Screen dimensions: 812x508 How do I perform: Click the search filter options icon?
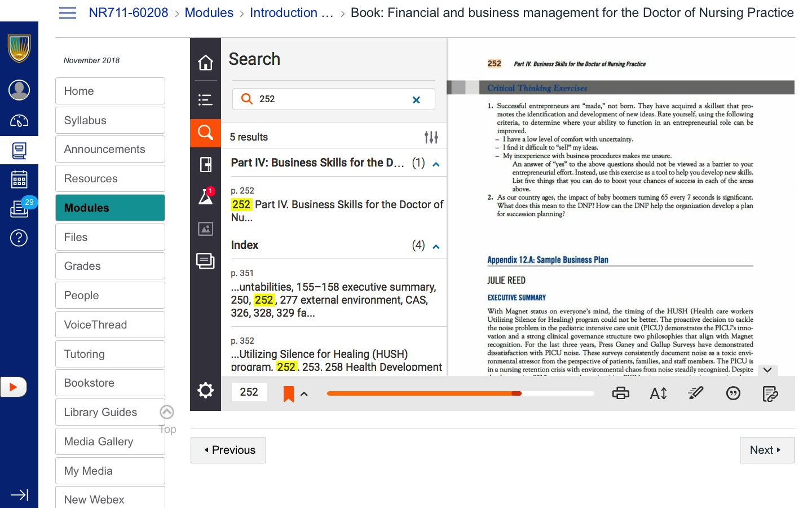pos(431,137)
